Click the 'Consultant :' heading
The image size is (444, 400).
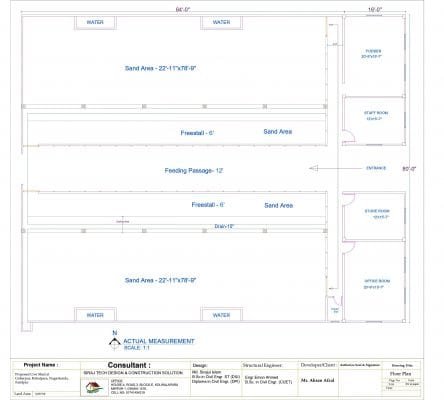pyautogui.click(x=129, y=365)
